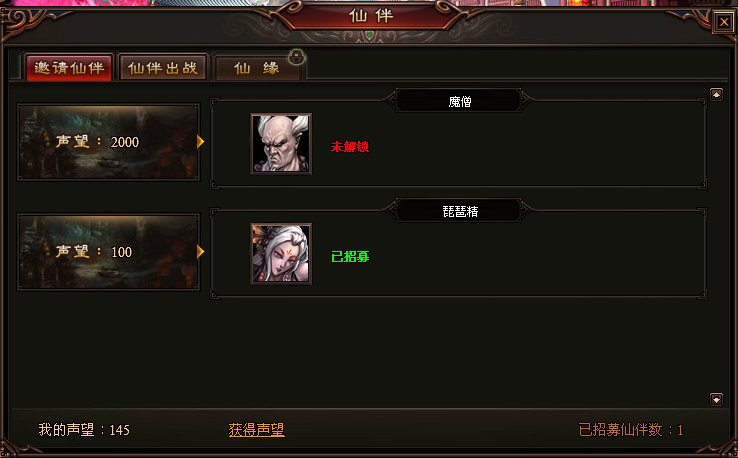Viewport: 738px width, 458px height.
Task: Click the 琵琶精 name header
Action: tap(459, 211)
